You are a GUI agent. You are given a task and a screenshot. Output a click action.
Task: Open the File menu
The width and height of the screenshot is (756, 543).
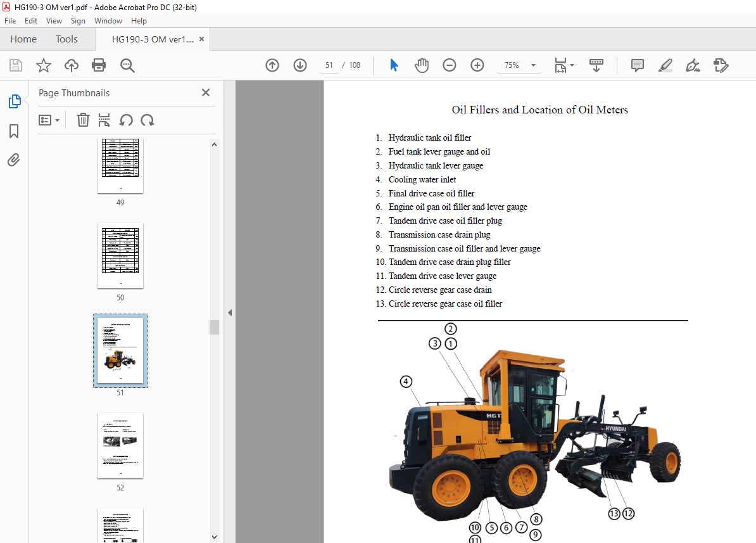10,21
